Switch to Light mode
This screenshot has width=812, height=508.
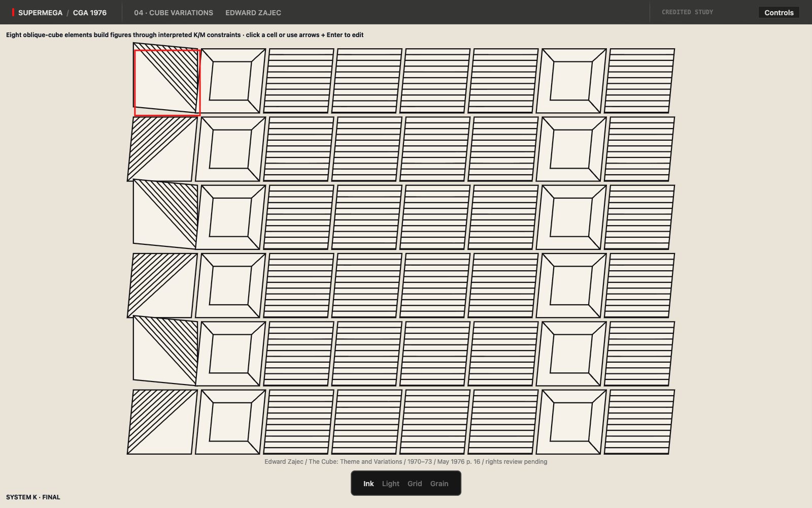tap(391, 484)
